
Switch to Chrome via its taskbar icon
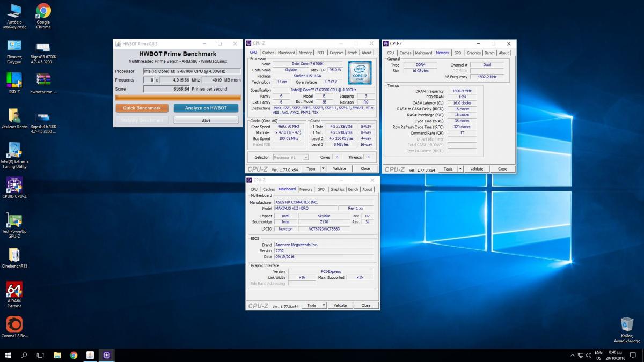click(x=74, y=355)
